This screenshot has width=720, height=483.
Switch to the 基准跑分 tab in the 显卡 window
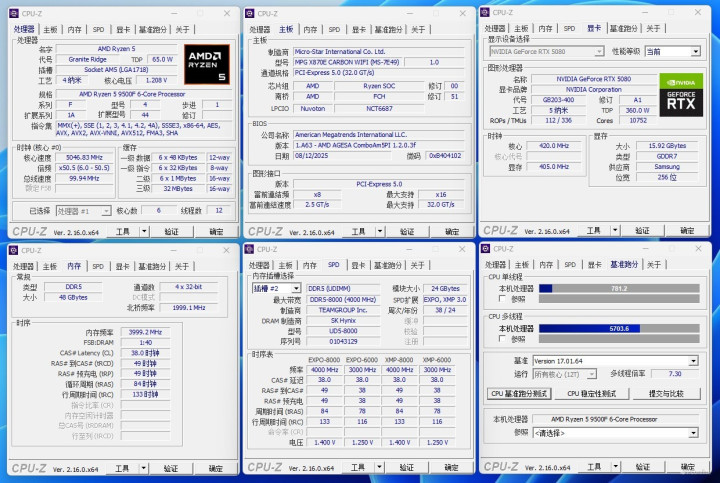pyautogui.click(x=623, y=28)
